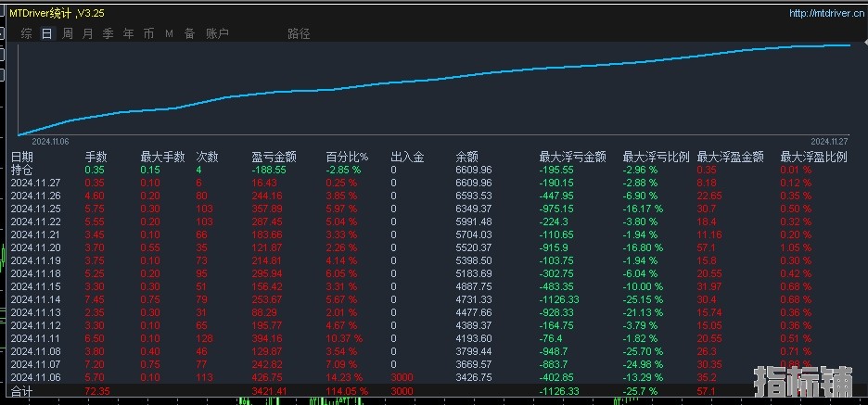Click the 手数 column header
Viewport: 868px width, 405px height.
[x=96, y=158]
